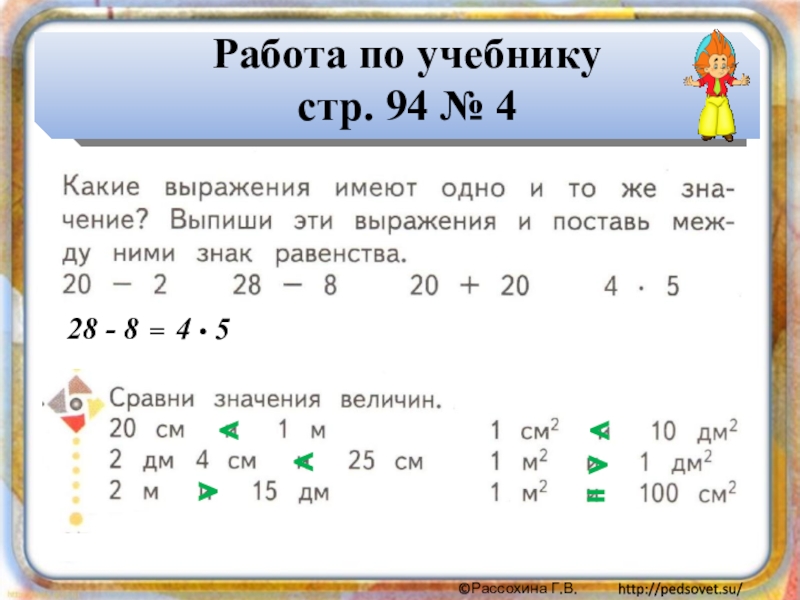
Task: Click the pinwheel icon beside Сравни значения величин
Action: [x=76, y=404]
